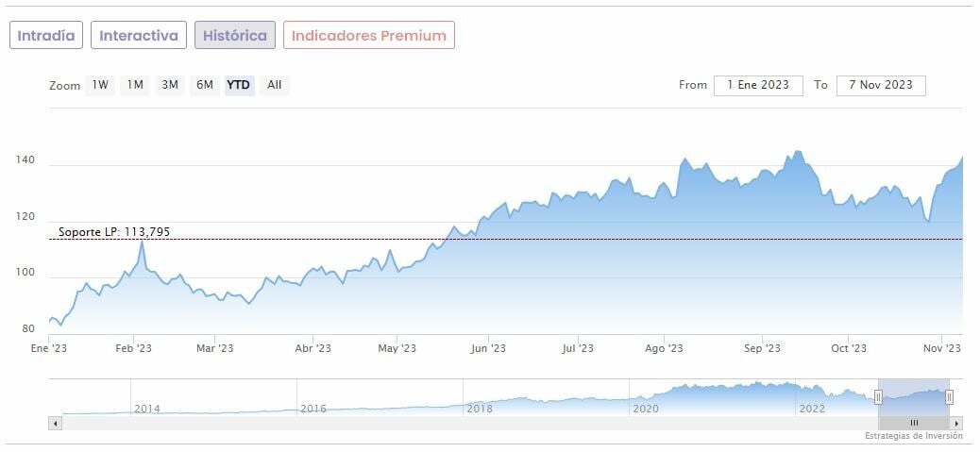Click the scrollbar right arrow
Viewport: 980px width, 452px height.
957,423
